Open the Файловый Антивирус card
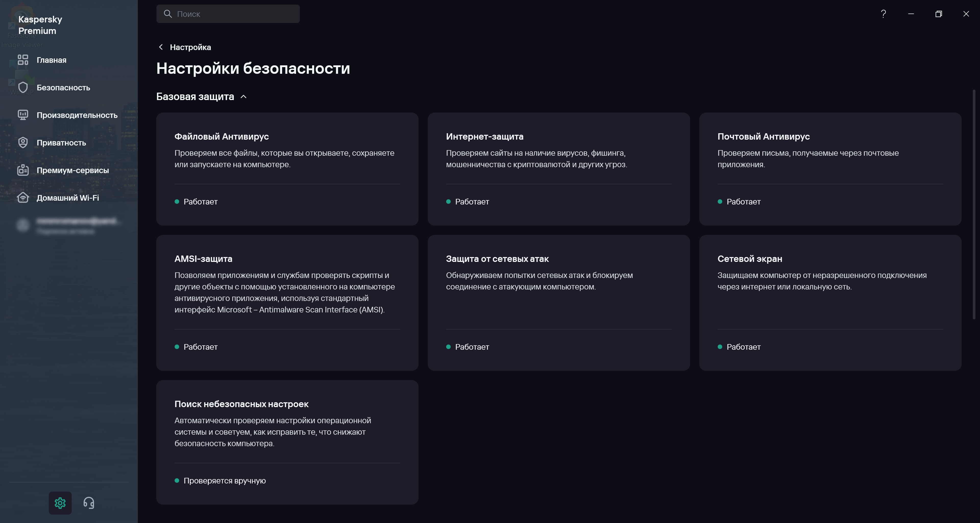This screenshot has height=523, width=980. [287, 169]
